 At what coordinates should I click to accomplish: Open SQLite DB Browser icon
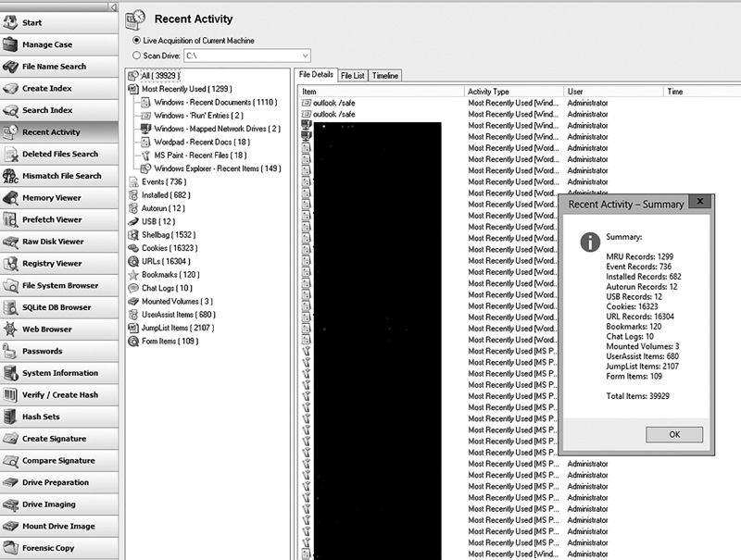coord(10,307)
